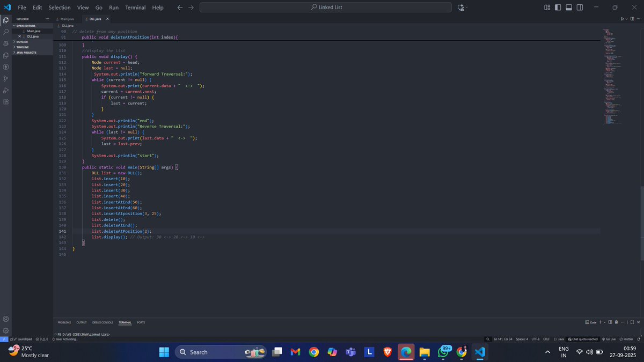Change indentation via Spaces: 4

click(522, 339)
